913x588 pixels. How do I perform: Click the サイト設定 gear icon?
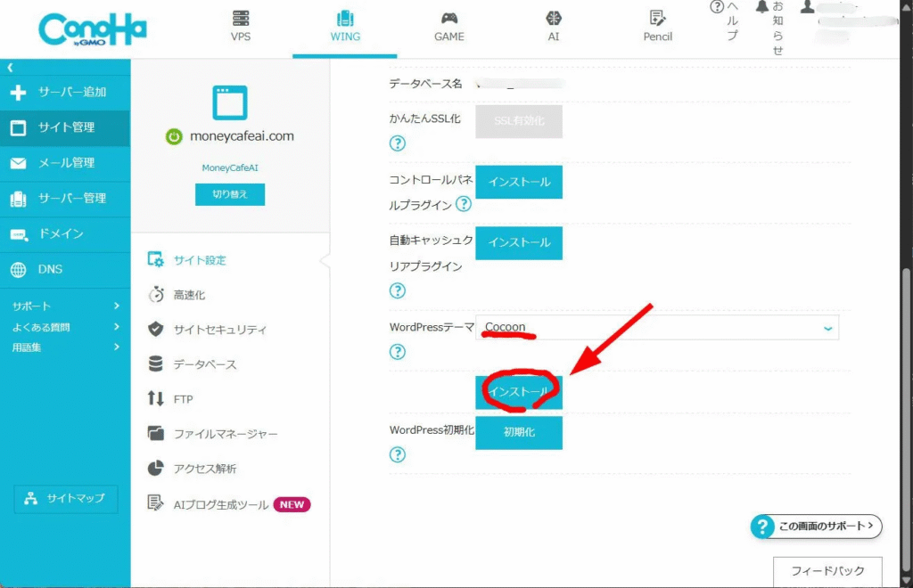point(155,259)
